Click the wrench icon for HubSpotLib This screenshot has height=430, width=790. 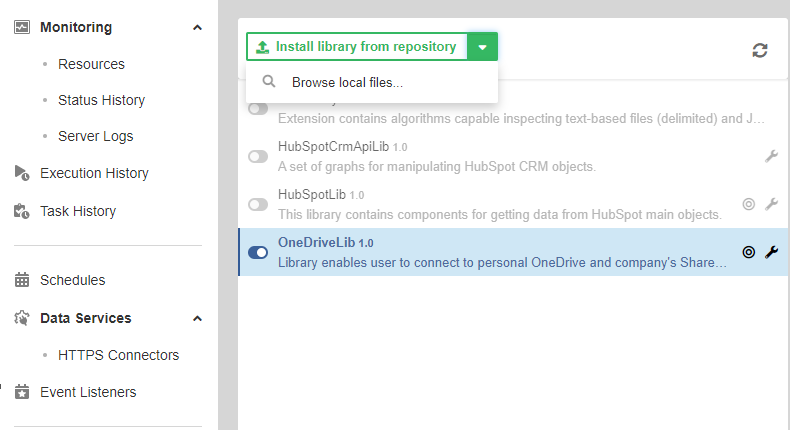[771, 204]
